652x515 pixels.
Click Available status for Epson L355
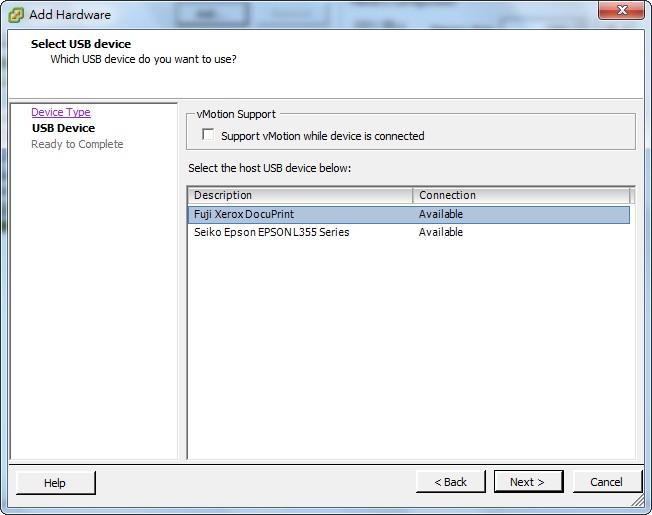pos(441,232)
